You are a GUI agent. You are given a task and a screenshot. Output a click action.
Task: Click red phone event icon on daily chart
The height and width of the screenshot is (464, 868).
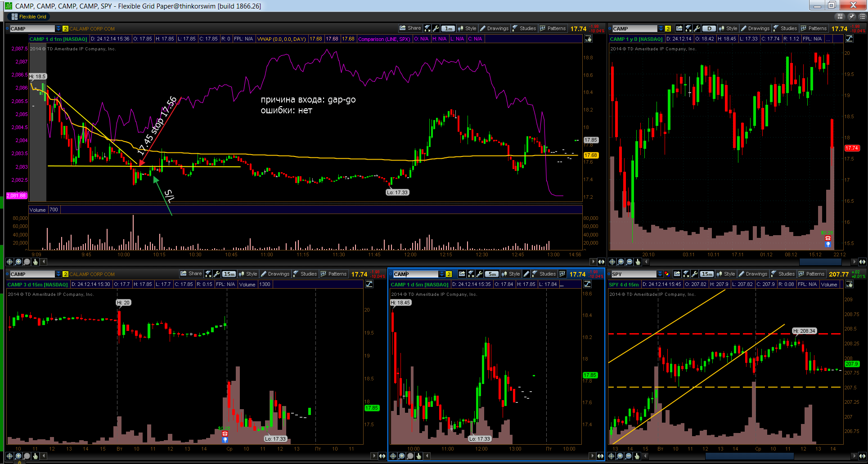point(828,238)
